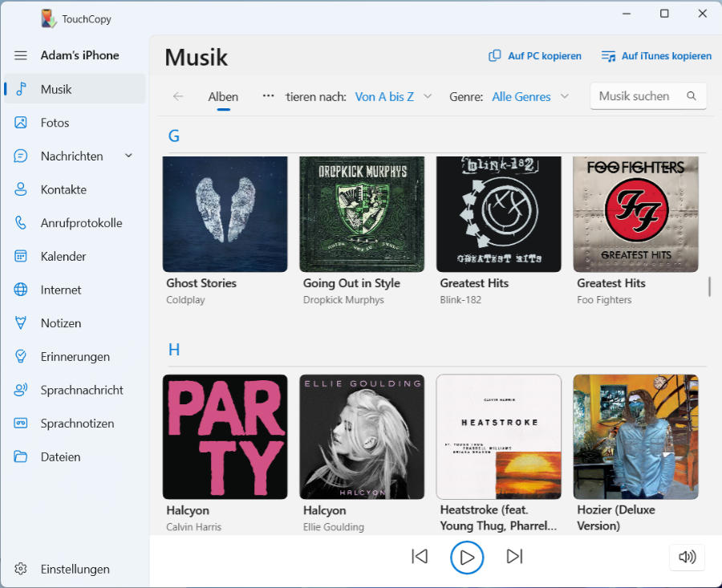Viewport: 722px width, 588px height.
Task: Open the Kalender section
Action: tap(75, 256)
